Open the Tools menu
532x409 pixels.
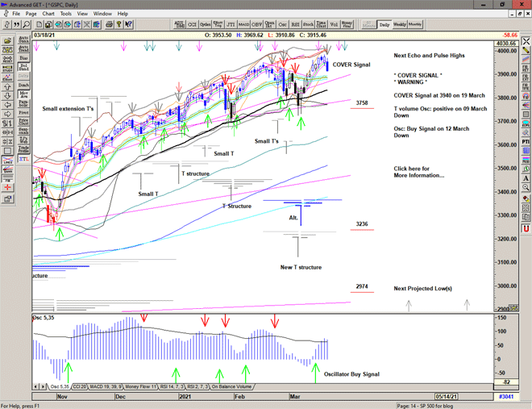pos(66,14)
